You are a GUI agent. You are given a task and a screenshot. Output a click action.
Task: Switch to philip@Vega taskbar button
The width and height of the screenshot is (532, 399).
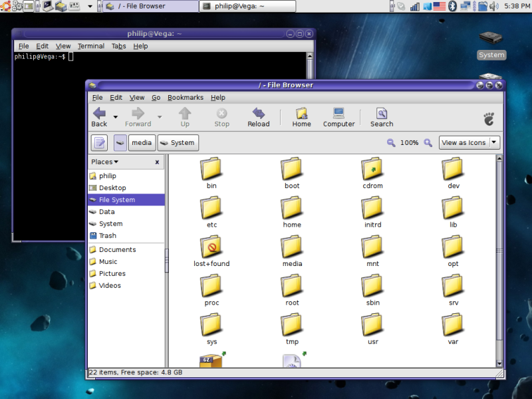click(247, 6)
